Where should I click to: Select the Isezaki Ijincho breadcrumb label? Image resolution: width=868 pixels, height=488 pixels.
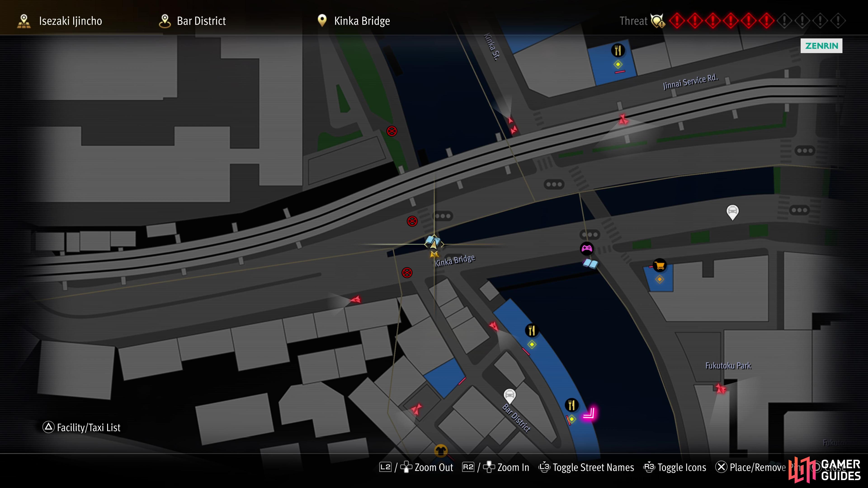click(x=71, y=21)
